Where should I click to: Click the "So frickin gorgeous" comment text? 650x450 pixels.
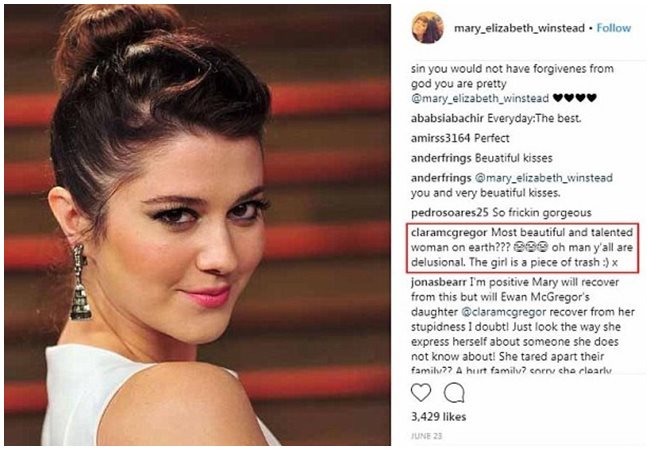coord(542,213)
